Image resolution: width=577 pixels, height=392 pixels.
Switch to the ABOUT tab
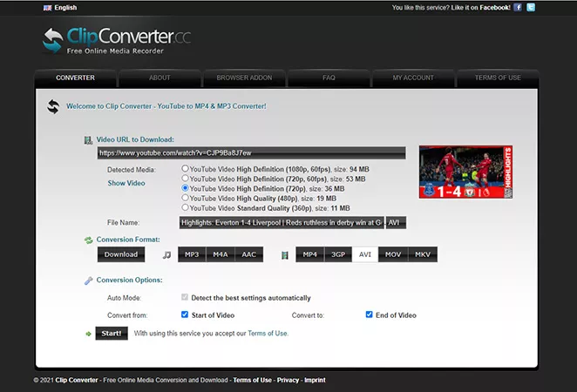[160, 78]
